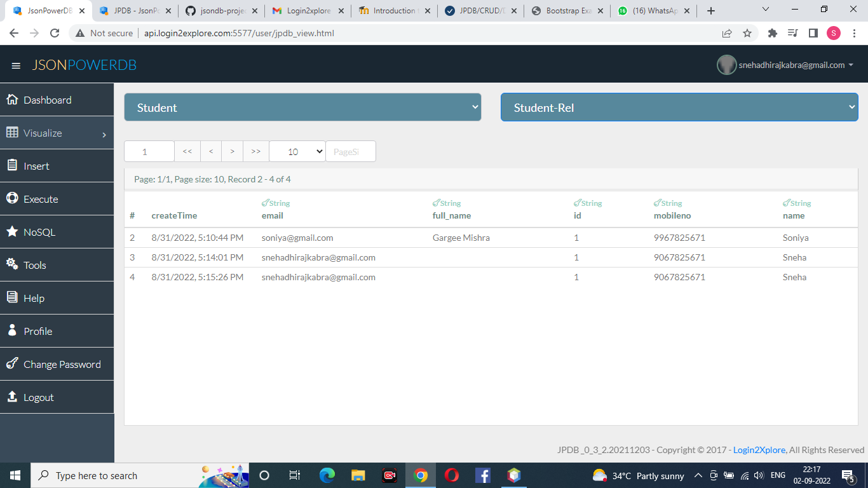Click the PageSi page-size input field
Viewport: 868px width, 488px height.
(x=350, y=151)
